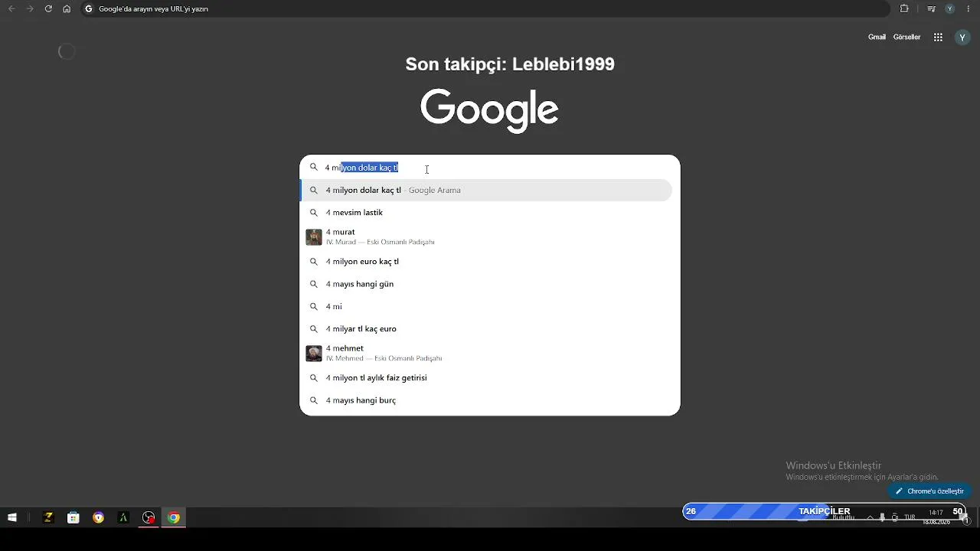Click Chrome'u özelleştir button
The height and width of the screenshot is (551, 980).
click(929, 491)
